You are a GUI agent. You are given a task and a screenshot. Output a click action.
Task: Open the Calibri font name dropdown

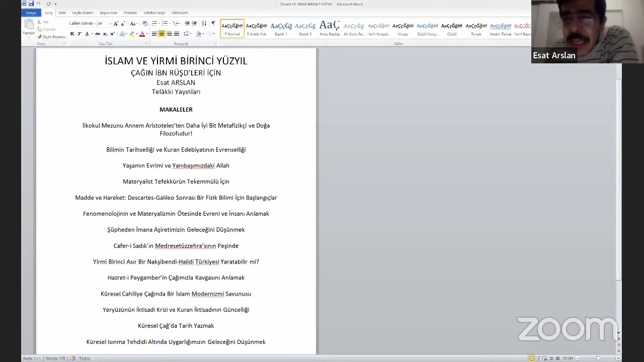95,24
